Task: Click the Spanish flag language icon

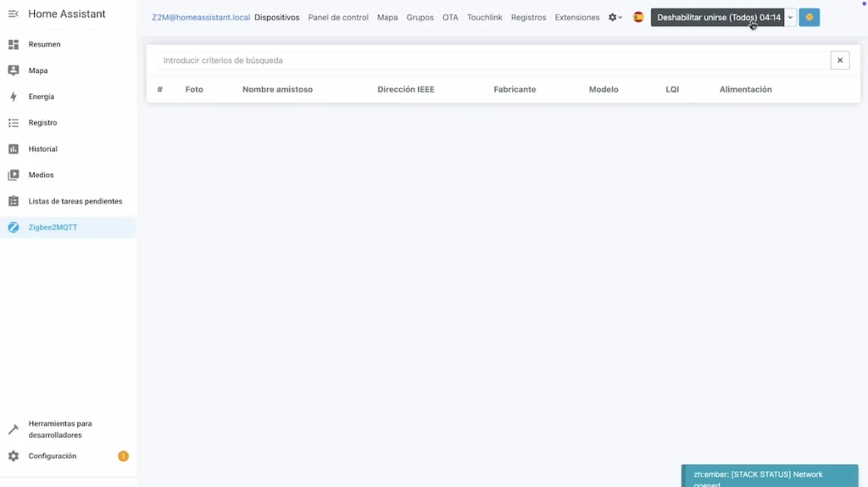Action: click(638, 17)
